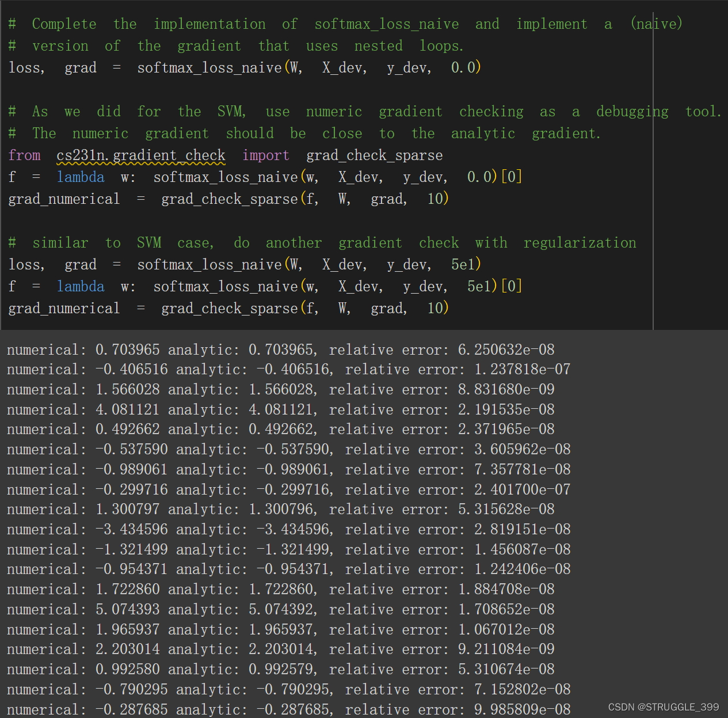This screenshot has height=718, width=728.
Task: Click the output line with numerical -3.434596
Action: click(289, 529)
